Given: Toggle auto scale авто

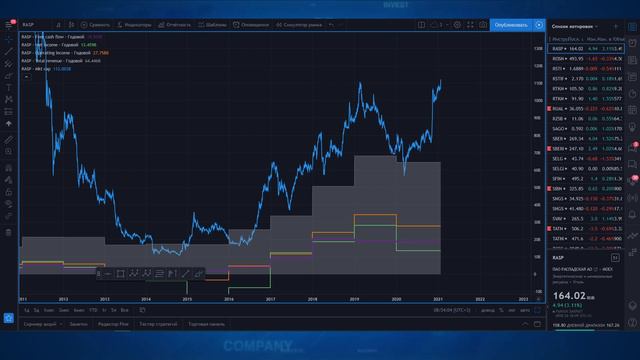Looking at the screenshot, I should click(x=525, y=310).
